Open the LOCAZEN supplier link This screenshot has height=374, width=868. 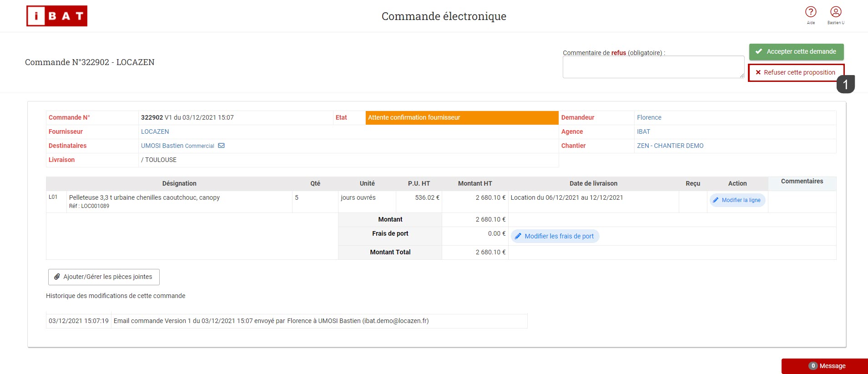pyautogui.click(x=155, y=131)
